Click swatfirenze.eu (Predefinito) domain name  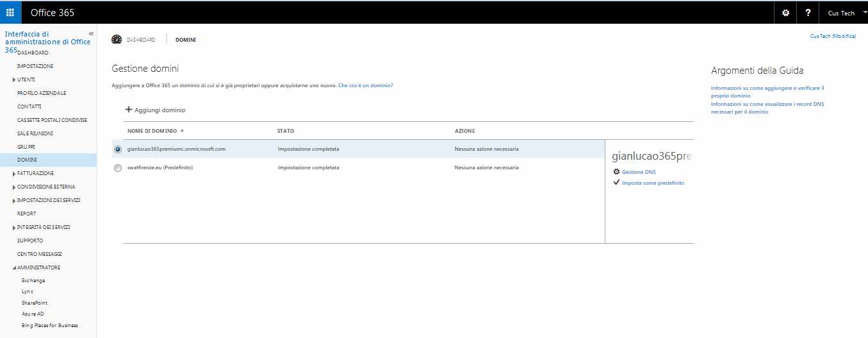[160, 167]
